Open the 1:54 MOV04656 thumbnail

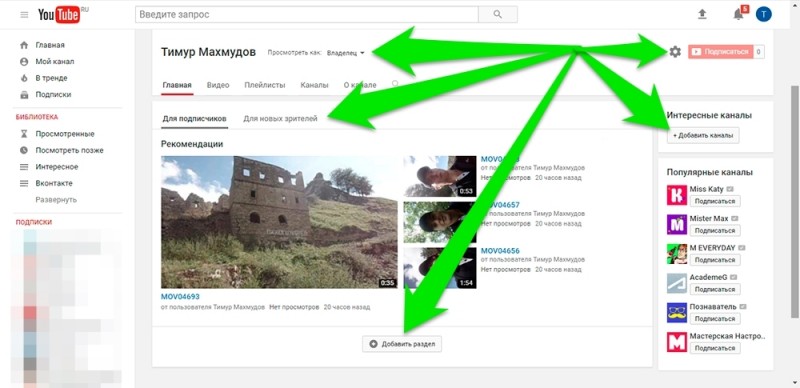(440, 268)
